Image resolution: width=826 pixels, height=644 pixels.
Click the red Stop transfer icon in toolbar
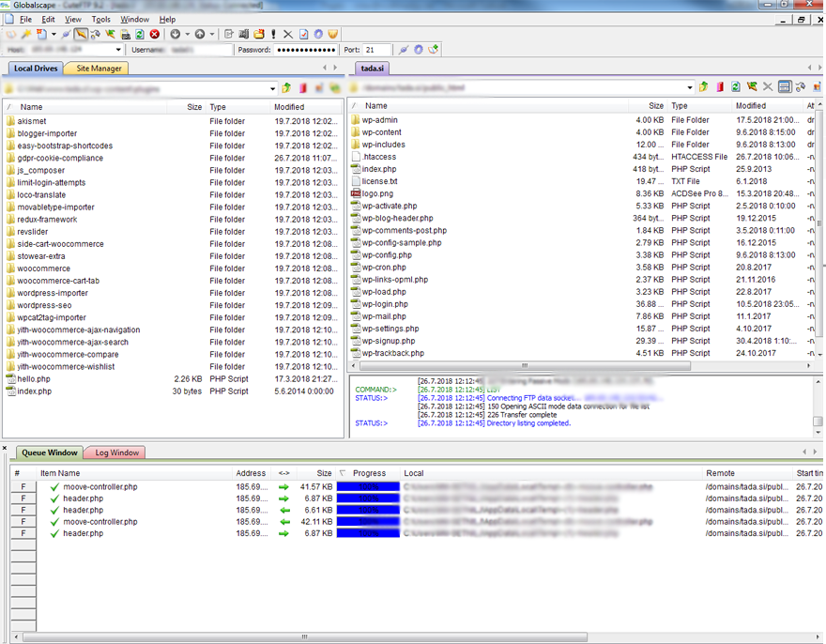pos(155,35)
